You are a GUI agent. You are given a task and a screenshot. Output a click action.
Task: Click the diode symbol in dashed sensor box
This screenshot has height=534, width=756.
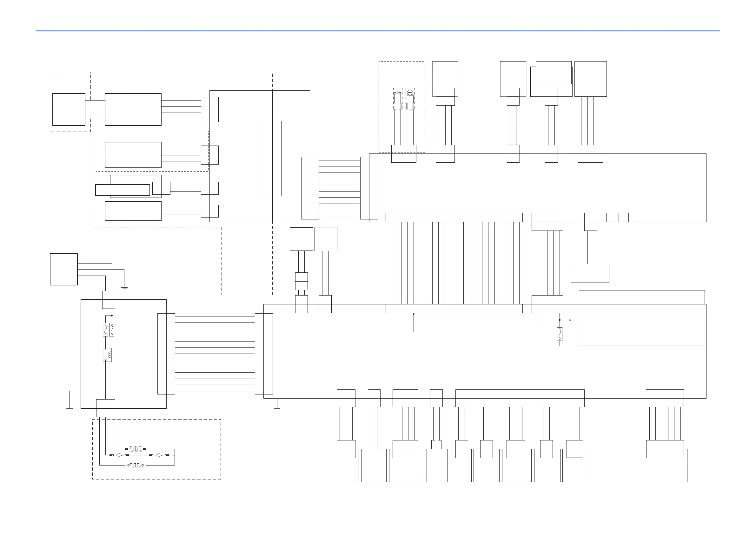398,93
